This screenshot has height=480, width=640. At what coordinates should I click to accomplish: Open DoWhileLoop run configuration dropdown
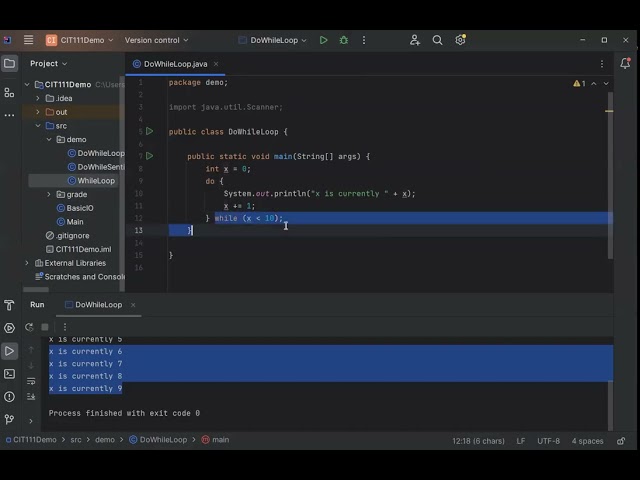[272, 40]
